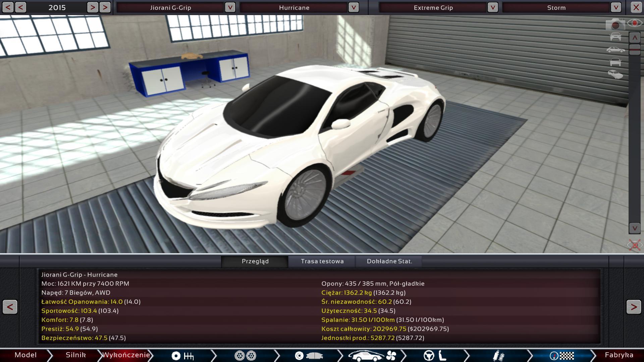Go to the Wykończenie step
This screenshot has width=644, height=362.
[x=126, y=355]
